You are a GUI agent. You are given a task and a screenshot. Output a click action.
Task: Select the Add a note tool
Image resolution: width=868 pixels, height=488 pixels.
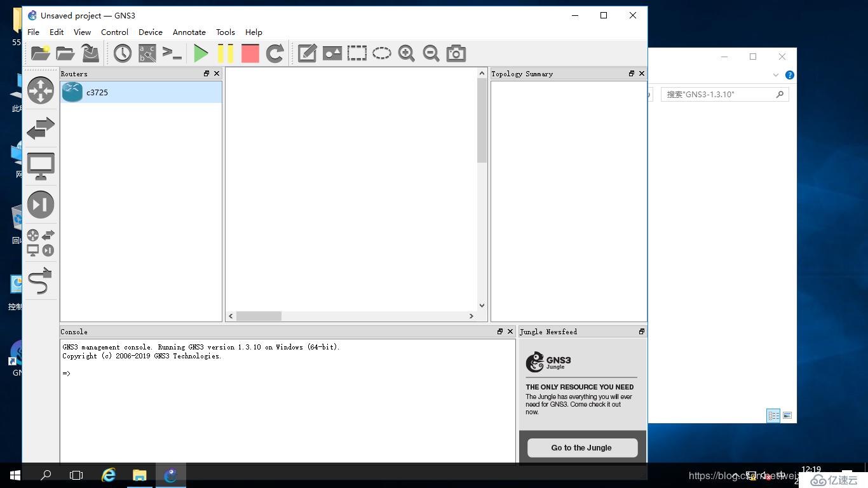(x=307, y=53)
